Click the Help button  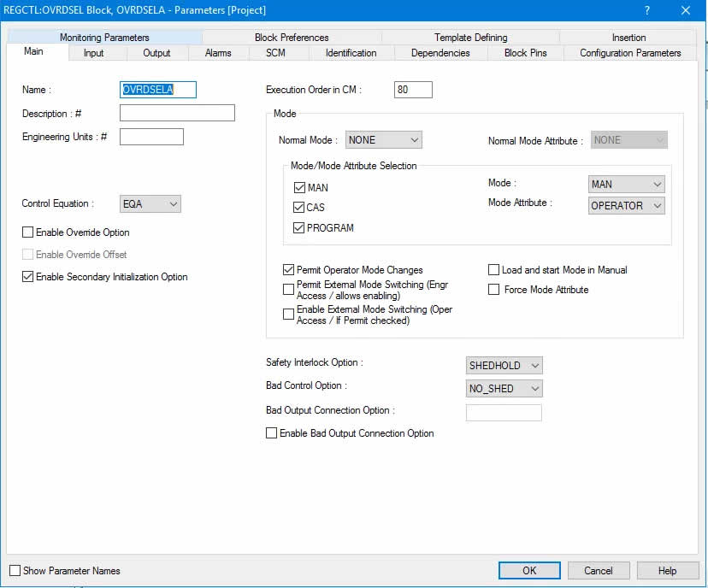coord(667,570)
